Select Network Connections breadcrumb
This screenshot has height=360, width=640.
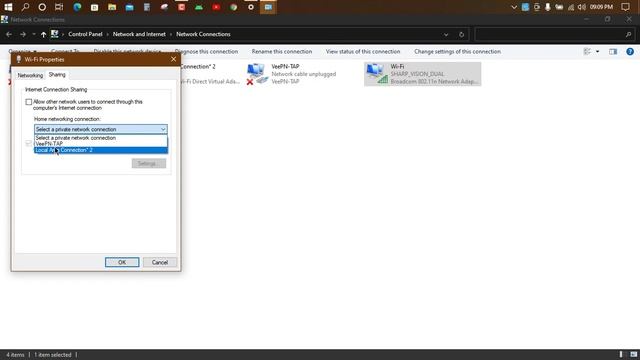(x=203, y=34)
